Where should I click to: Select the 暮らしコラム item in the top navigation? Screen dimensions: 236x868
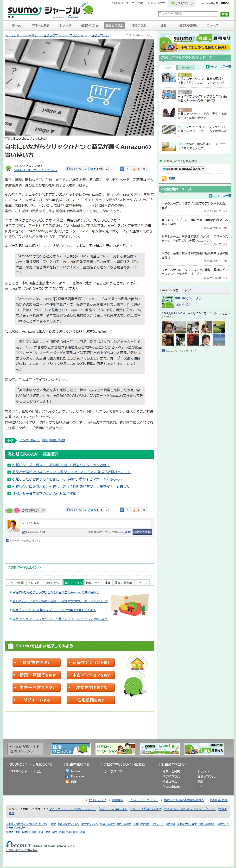pyautogui.click(x=114, y=26)
